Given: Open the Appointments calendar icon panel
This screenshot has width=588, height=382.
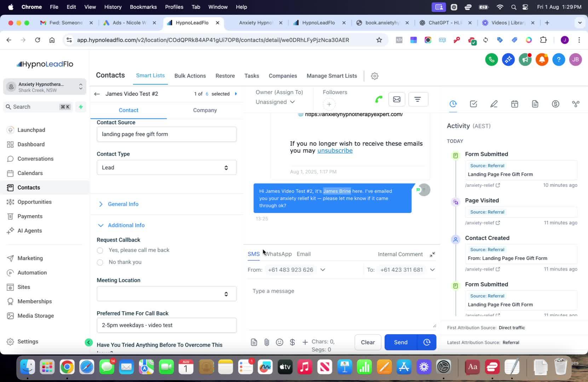Looking at the screenshot, I should click(x=515, y=104).
